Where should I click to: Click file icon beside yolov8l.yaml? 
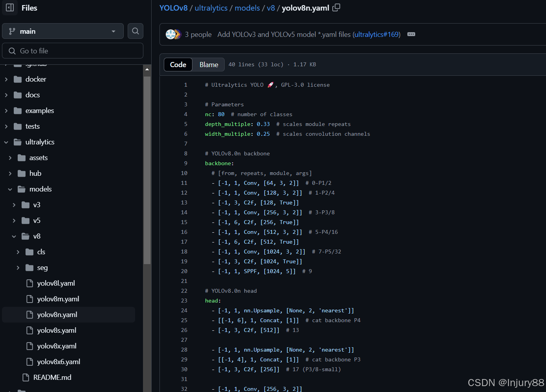pyautogui.click(x=29, y=283)
